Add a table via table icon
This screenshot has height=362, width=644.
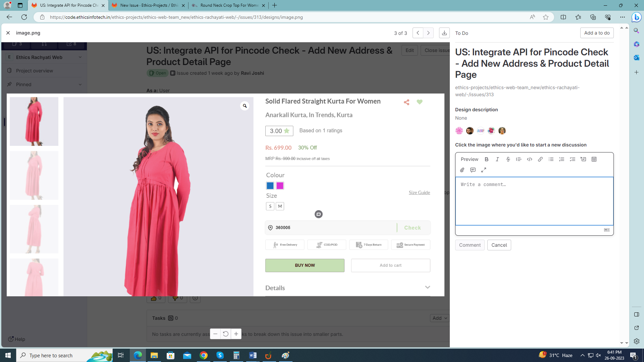tap(594, 159)
